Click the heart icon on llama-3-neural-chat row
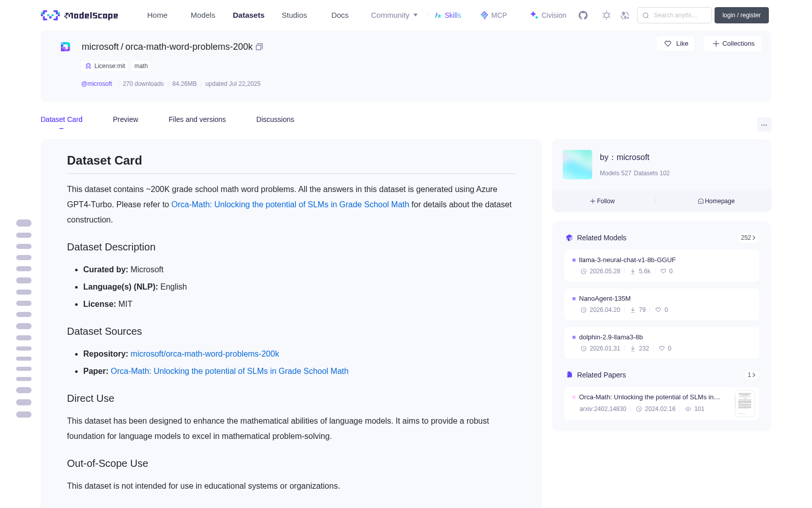 click(x=663, y=271)
